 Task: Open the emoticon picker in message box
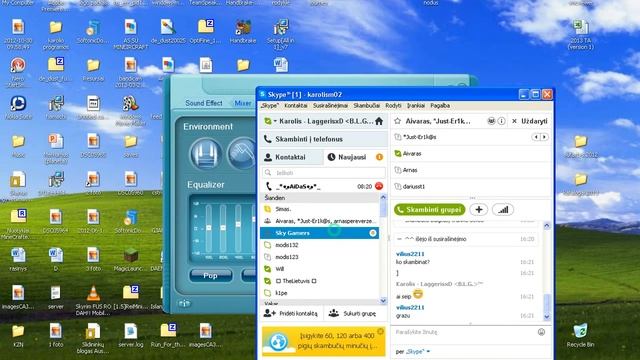[541, 332]
